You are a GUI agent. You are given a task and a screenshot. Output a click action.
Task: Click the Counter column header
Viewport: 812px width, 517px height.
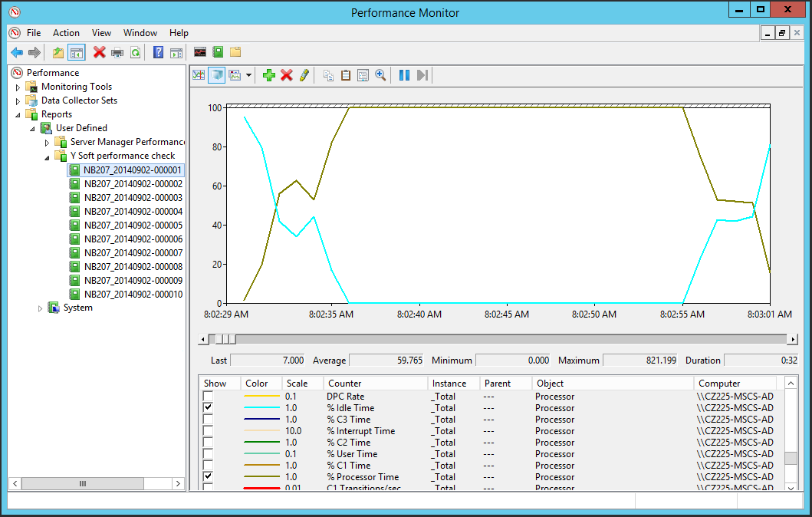point(344,384)
